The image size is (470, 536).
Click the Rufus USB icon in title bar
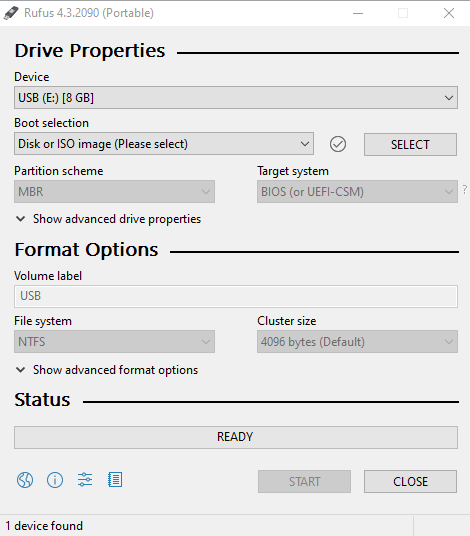coord(11,13)
